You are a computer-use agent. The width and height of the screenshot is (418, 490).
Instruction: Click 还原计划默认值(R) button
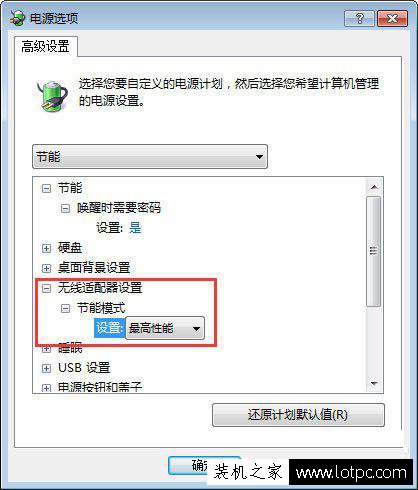click(x=298, y=415)
